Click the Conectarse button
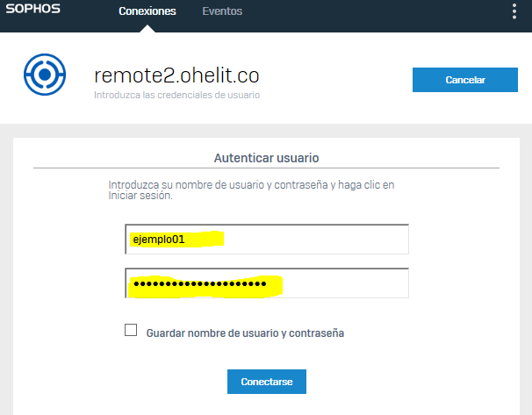The image size is (532, 415). point(266,382)
